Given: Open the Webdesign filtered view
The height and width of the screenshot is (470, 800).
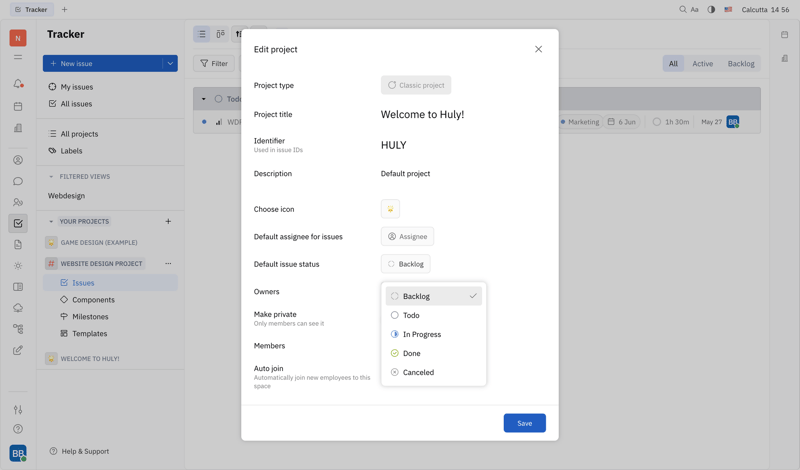Looking at the screenshot, I should pyautogui.click(x=66, y=195).
